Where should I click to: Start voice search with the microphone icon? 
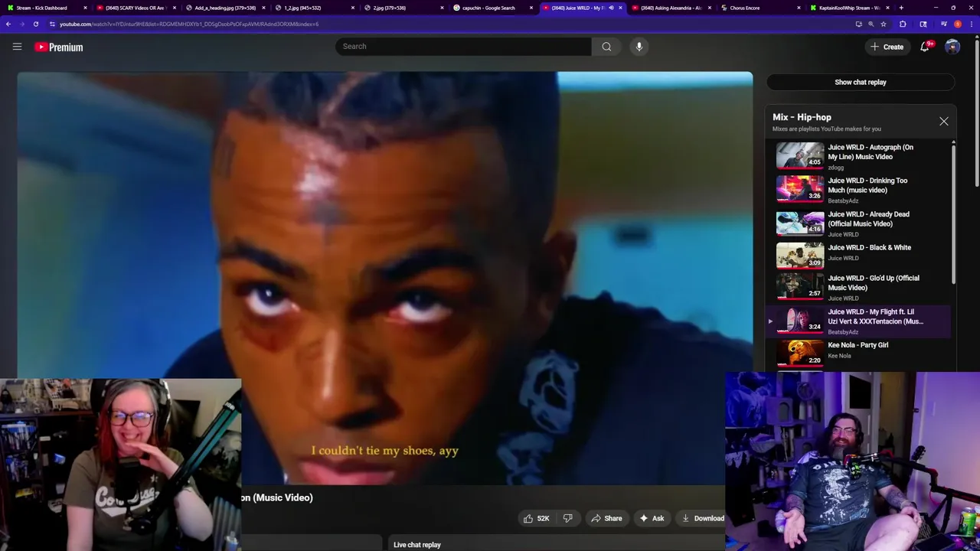click(639, 47)
